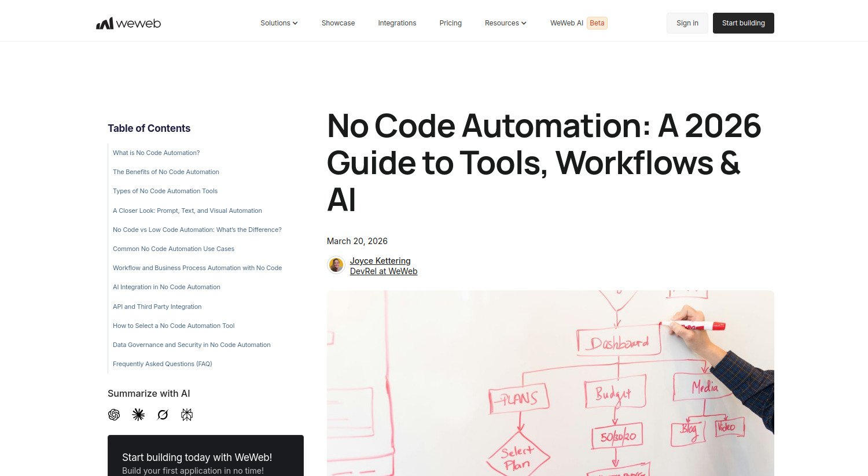Click the Table of Contents heading
The width and height of the screenshot is (868, 476).
point(149,128)
